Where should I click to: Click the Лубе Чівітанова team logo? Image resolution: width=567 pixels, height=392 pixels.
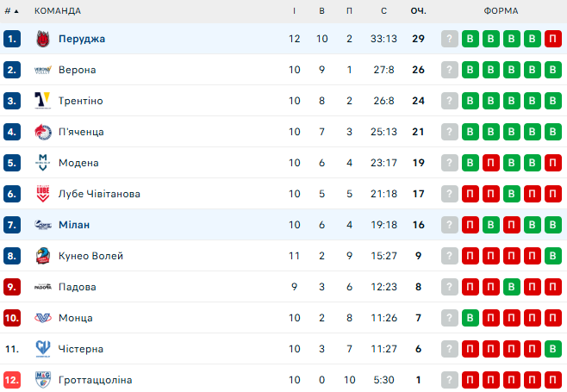(x=43, y=194)
